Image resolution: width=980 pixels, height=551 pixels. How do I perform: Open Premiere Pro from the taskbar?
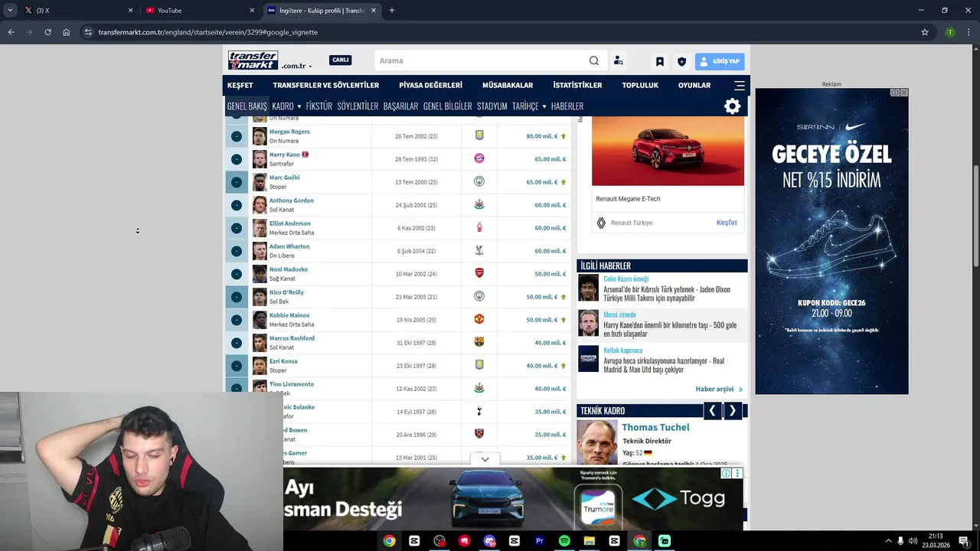point(539,541)
